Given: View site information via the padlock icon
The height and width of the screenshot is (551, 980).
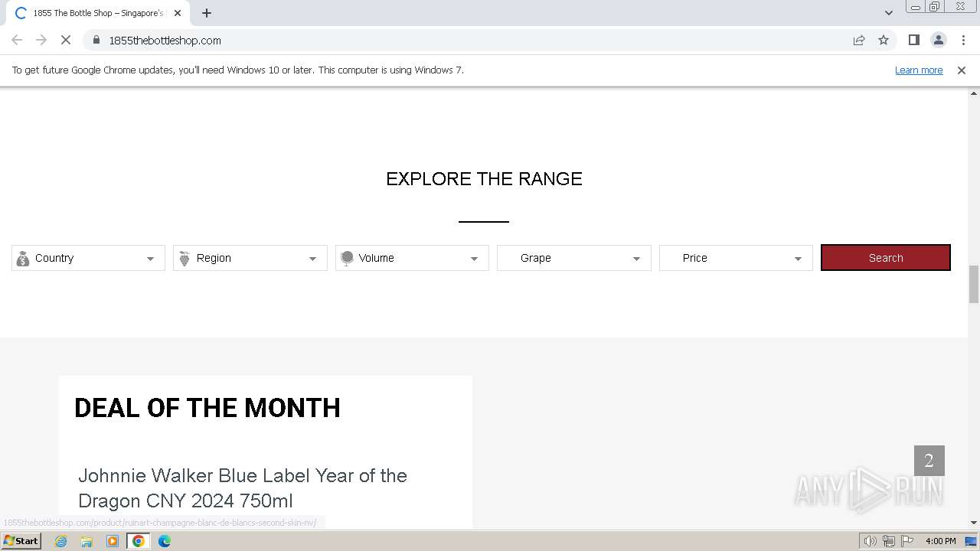Looking at the screenshot, I should [96, 41].
